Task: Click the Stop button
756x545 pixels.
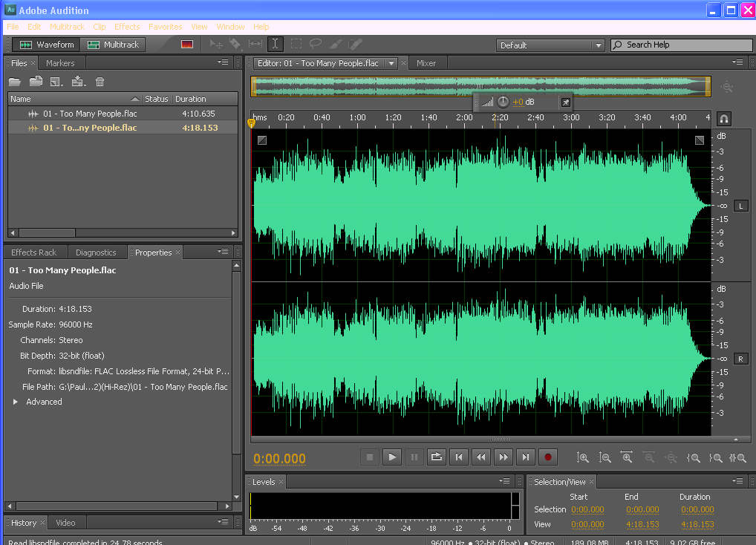Action: pos(370,457)
